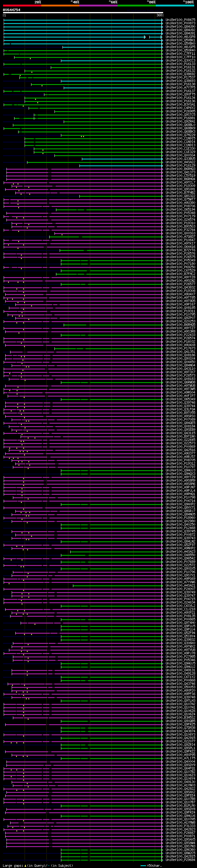Select the label UniRef100_C7FF10
Screen dimensions: 197x868
[180, 57]
